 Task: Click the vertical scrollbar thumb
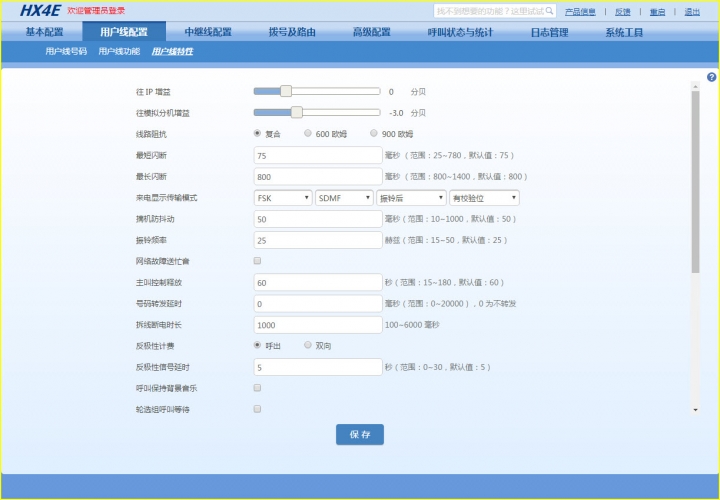point(695,182)
